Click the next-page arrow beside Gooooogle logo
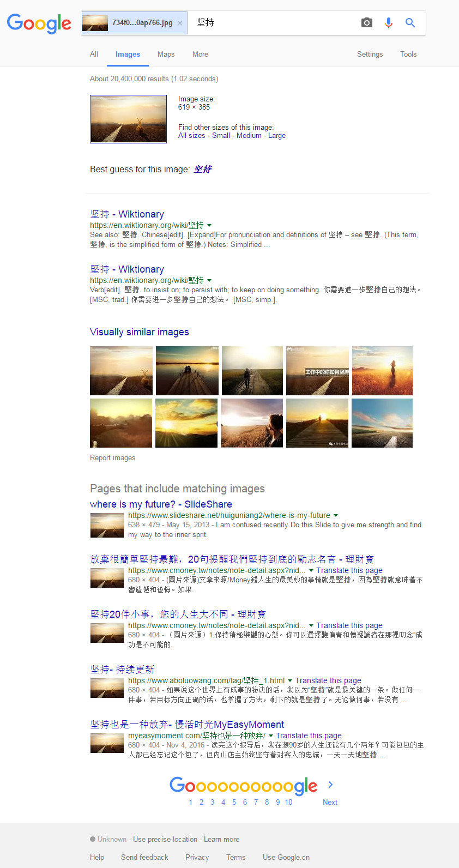459x868 pixels. (330, 785)
